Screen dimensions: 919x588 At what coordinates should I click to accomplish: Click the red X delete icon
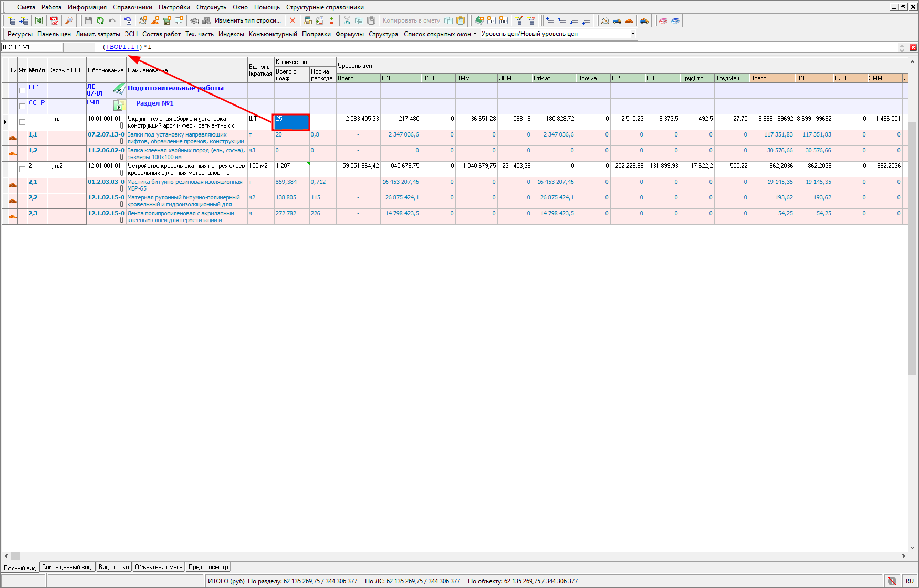click(293, 20)
